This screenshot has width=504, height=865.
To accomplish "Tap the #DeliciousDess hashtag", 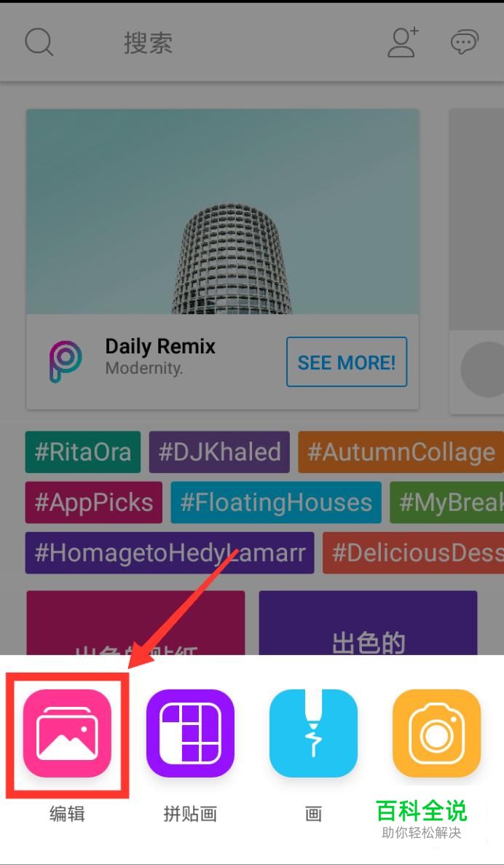I will tap(413, 553).
